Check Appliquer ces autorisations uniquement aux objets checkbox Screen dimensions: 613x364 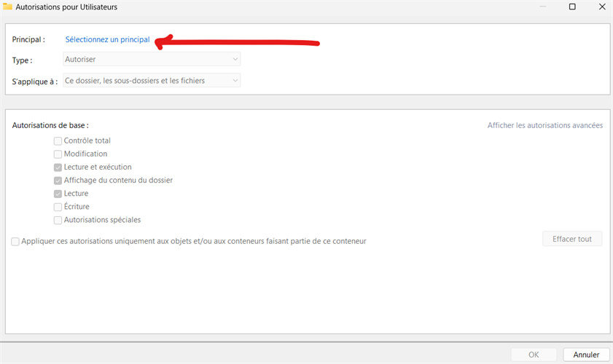tap(15, 242)
